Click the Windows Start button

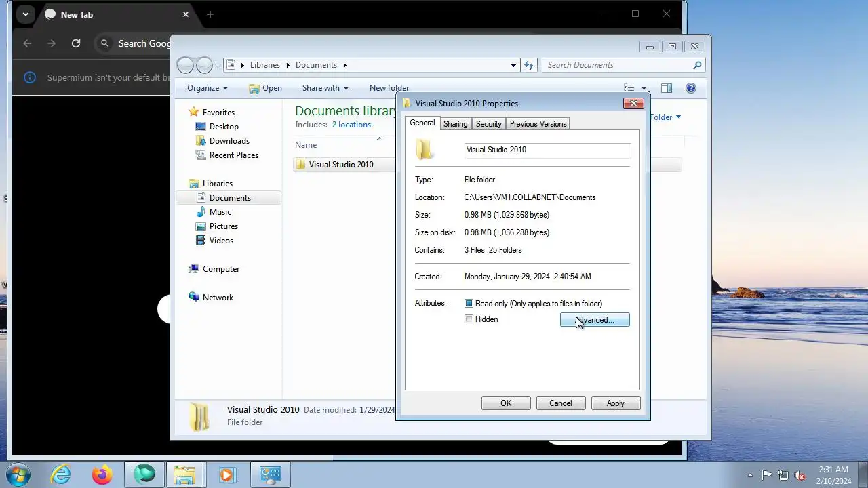coord(18,474)
